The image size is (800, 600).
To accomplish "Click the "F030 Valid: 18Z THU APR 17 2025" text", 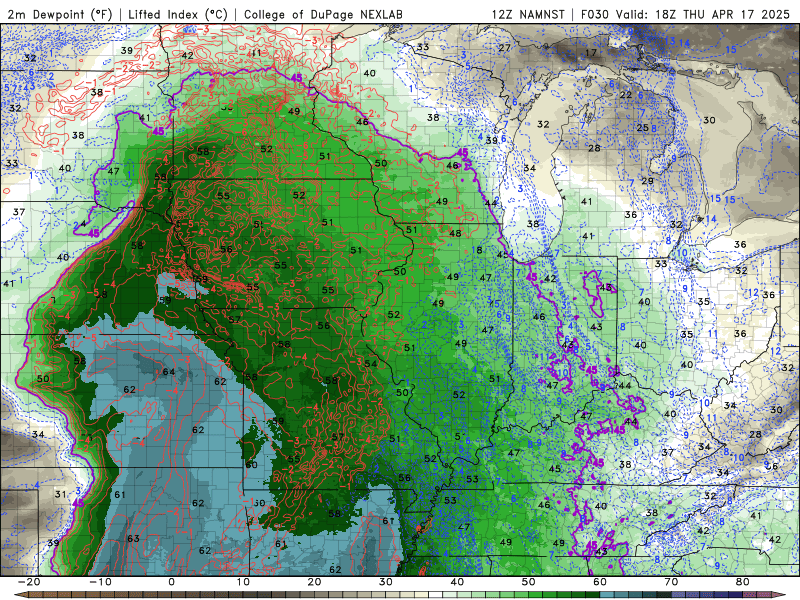I will pos(685,14).
